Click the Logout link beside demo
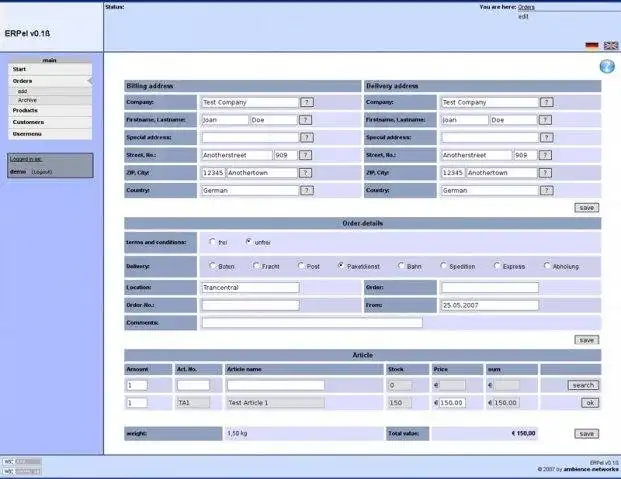Image resolution: width=621 pixels, height=479 pixels. [x=42, y=172]
